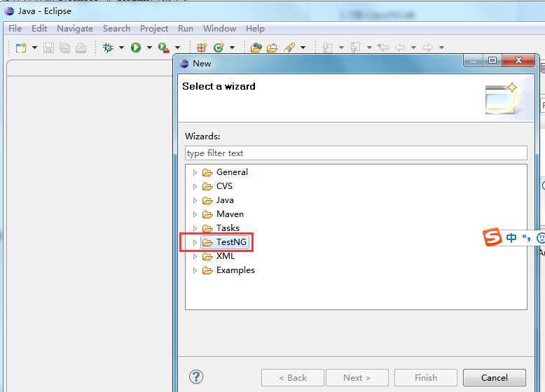Expand the XML folder arrow
The height and width of the screenshot is (392, 545).
(195, 256)
